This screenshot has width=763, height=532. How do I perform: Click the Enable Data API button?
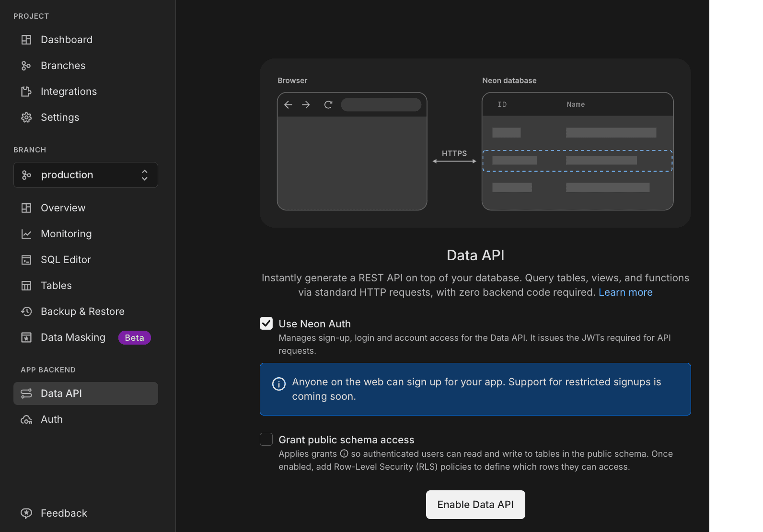pyautogui.click(x=475, y=505)
